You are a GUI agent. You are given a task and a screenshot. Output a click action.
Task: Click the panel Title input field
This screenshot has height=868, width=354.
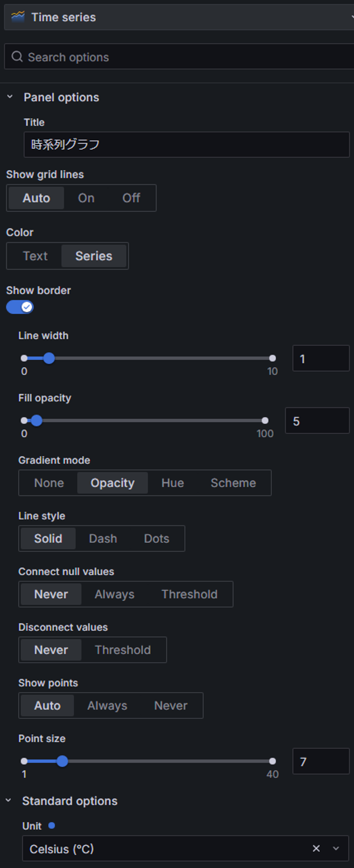187,144
